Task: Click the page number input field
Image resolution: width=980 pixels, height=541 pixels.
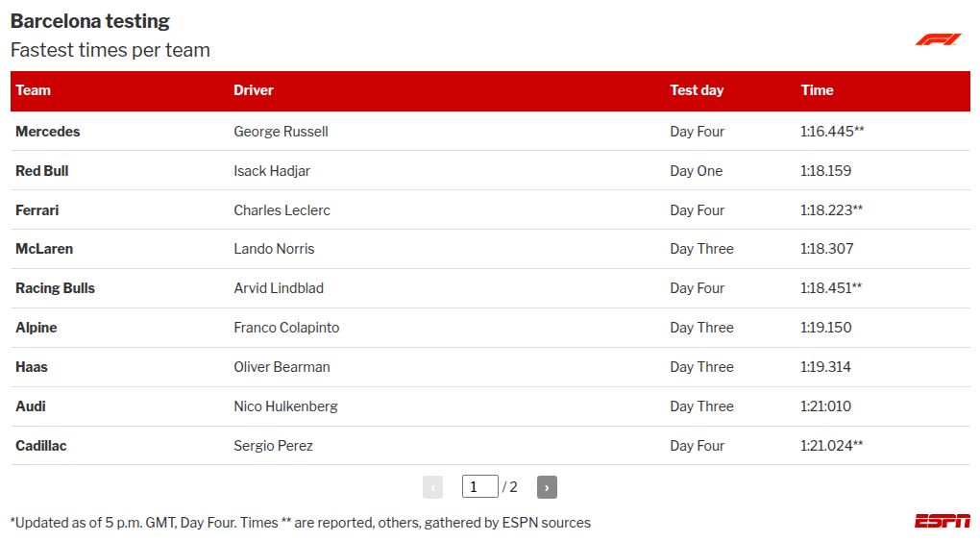Action: pos(479,487)
